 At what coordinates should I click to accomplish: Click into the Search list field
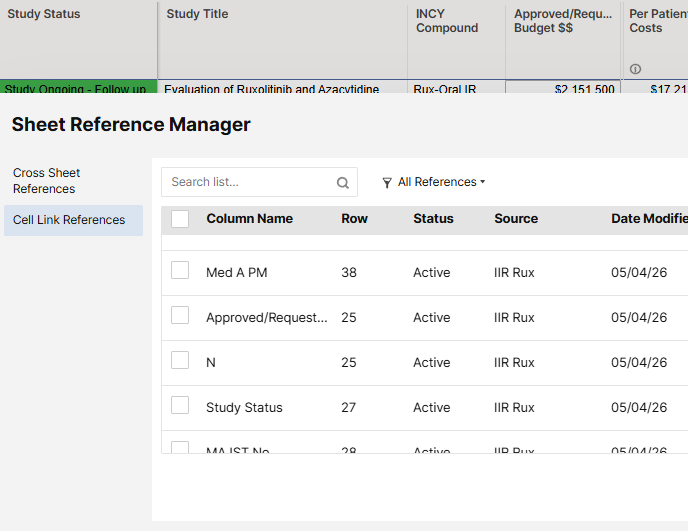259,182
